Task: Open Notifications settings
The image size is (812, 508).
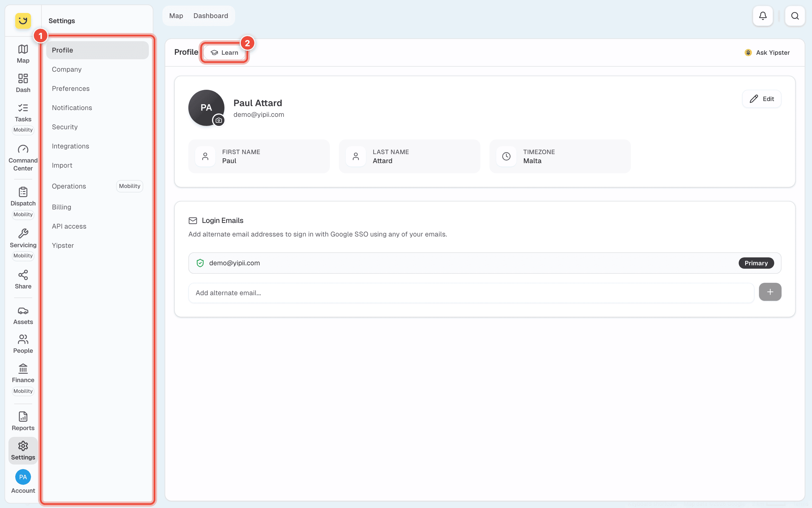Action: 97,108
